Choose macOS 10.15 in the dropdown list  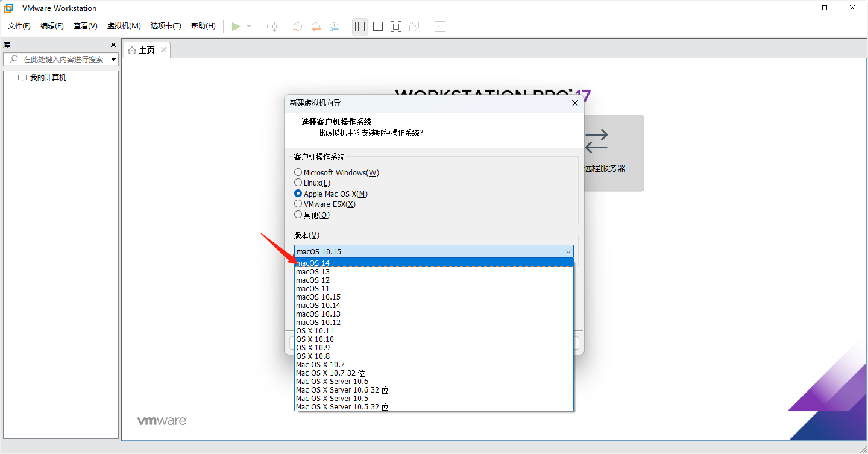click(434, 297)
